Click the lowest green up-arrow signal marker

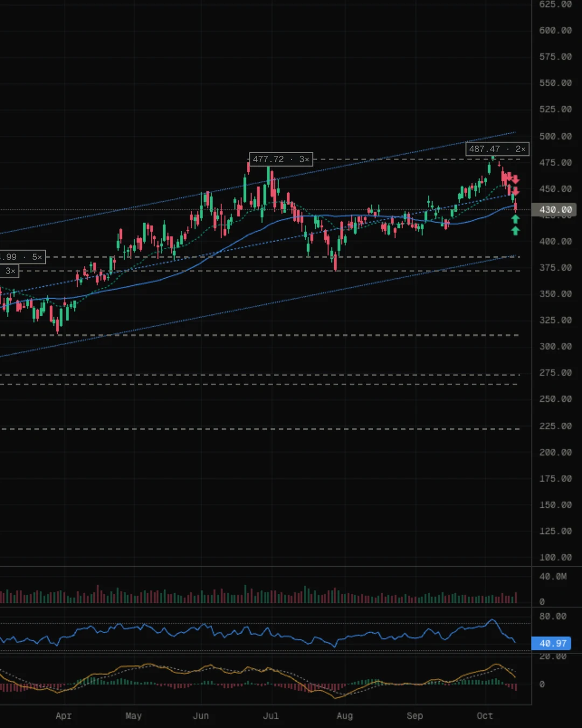(x=515, y=231)
